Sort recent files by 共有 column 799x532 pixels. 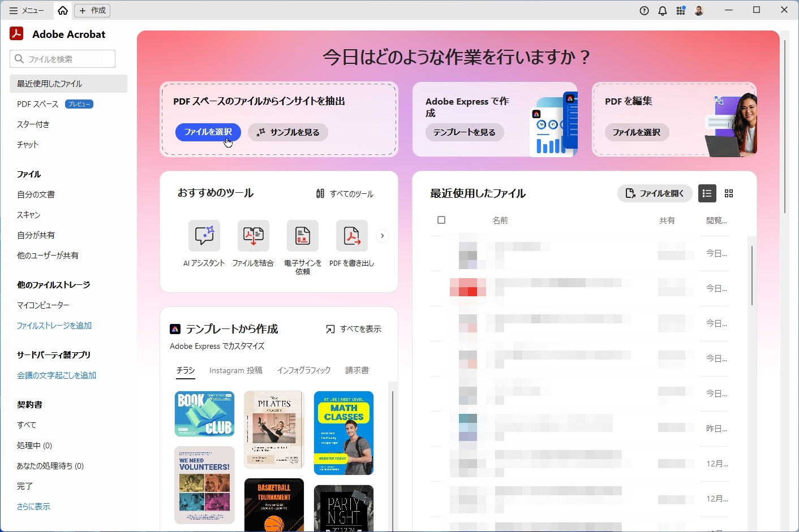tap(667, 220)
